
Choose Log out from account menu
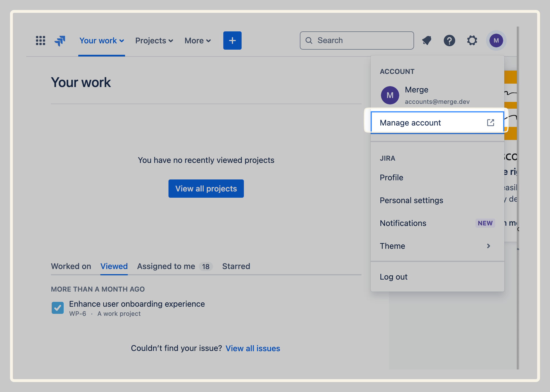394,277
